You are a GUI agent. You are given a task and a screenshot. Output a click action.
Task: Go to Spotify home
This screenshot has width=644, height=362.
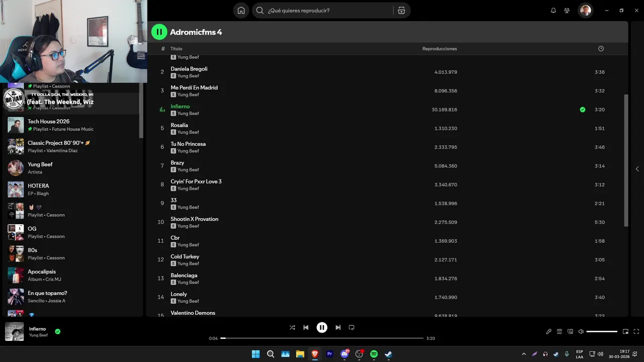pos(241,11)
